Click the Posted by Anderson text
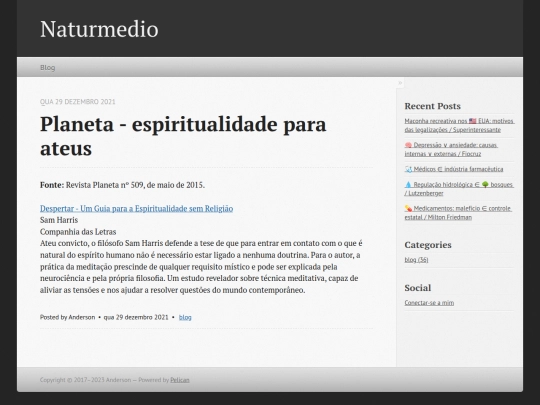540x405 pixels. click(68, 317)
